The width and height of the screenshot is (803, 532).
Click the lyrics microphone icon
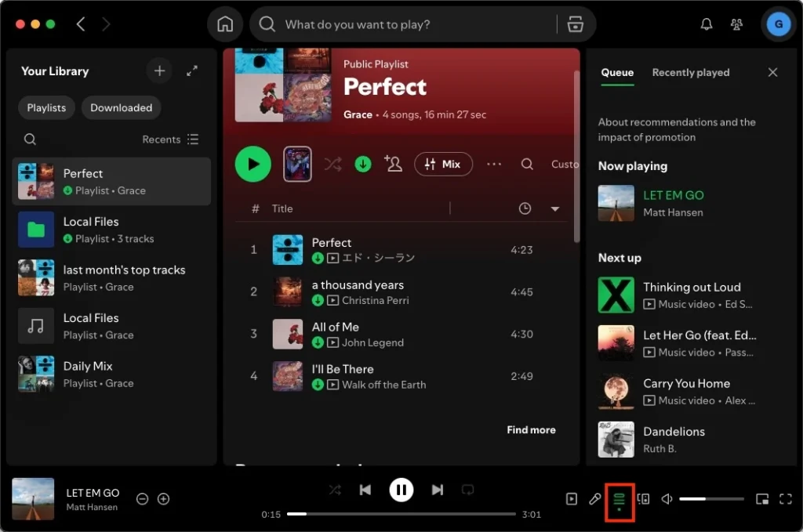pos(594,498)
